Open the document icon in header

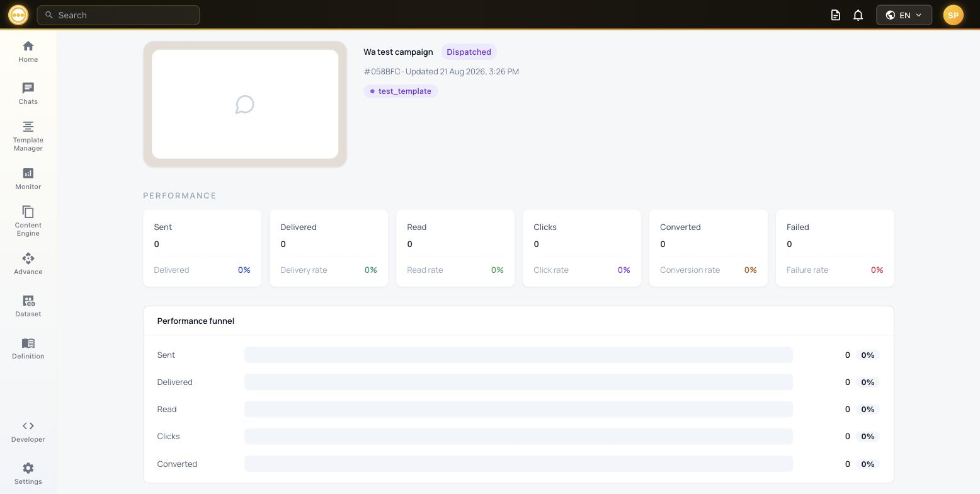point(835,15)
